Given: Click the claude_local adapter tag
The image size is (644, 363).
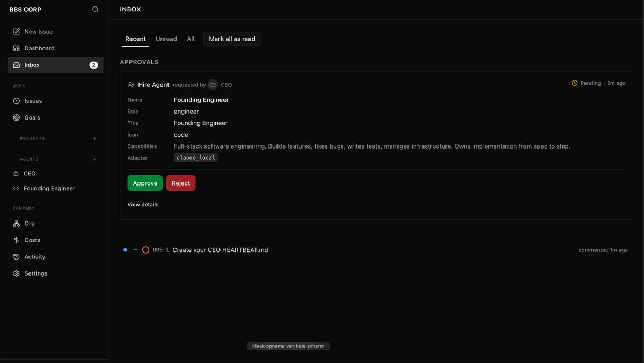Looking at the screenshot, I should tap(196, 158).
